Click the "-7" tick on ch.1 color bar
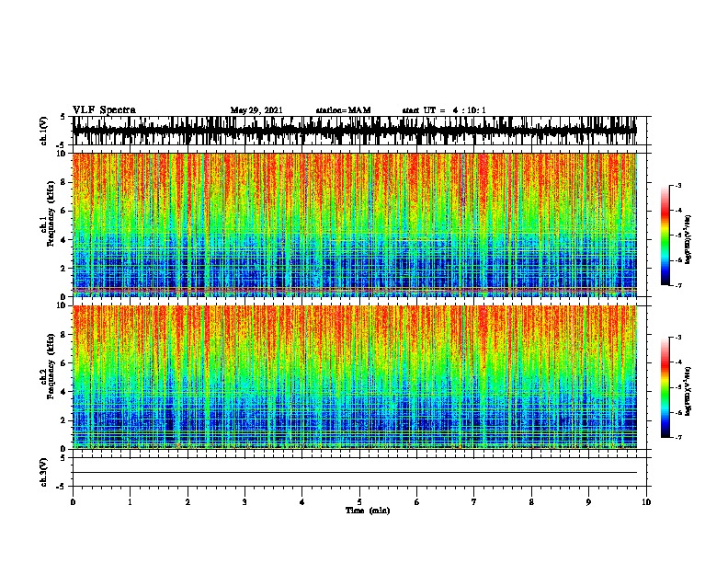Viewport: 728px width, 563px height. tap(678, 285)
